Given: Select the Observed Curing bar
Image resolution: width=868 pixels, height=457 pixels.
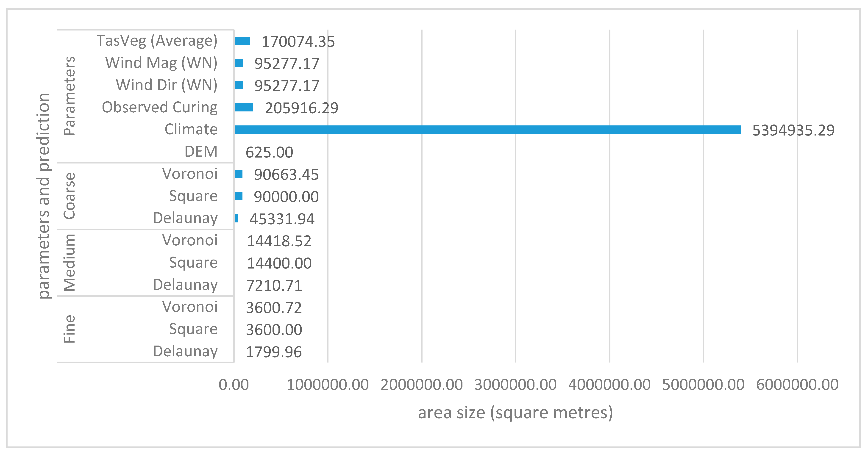Looking at the screenshot, I should pyautogui.click(x=244, y=108).
